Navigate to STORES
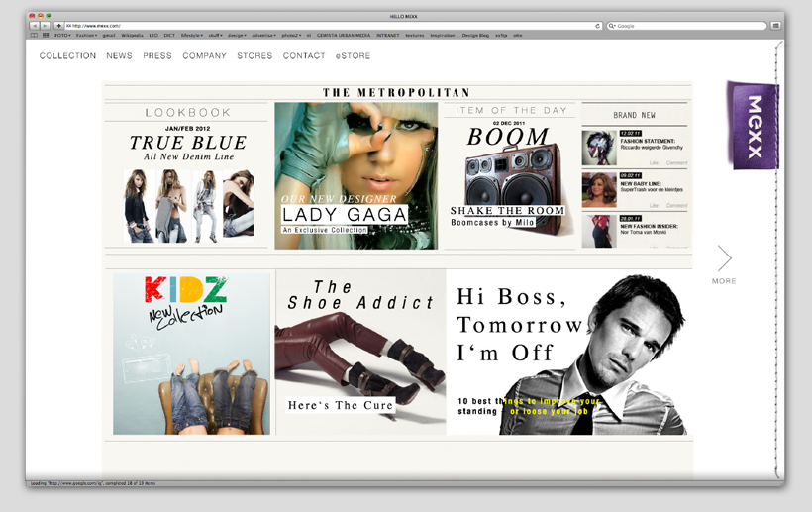The height and width of the screenshot is (512, 812). tap(254, 55)
